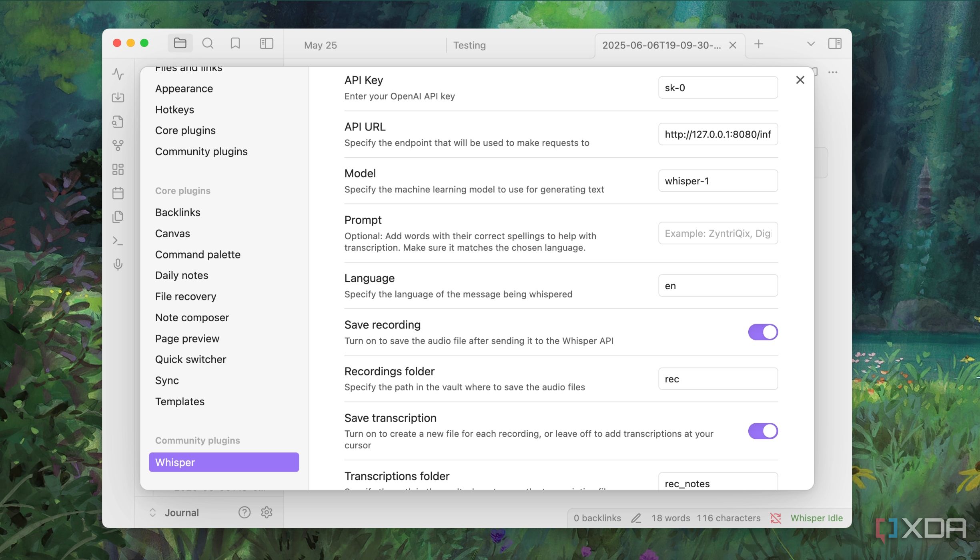Click the sync status icon in status bar
This screenshot has width=980, height=560.
[776, 518]
